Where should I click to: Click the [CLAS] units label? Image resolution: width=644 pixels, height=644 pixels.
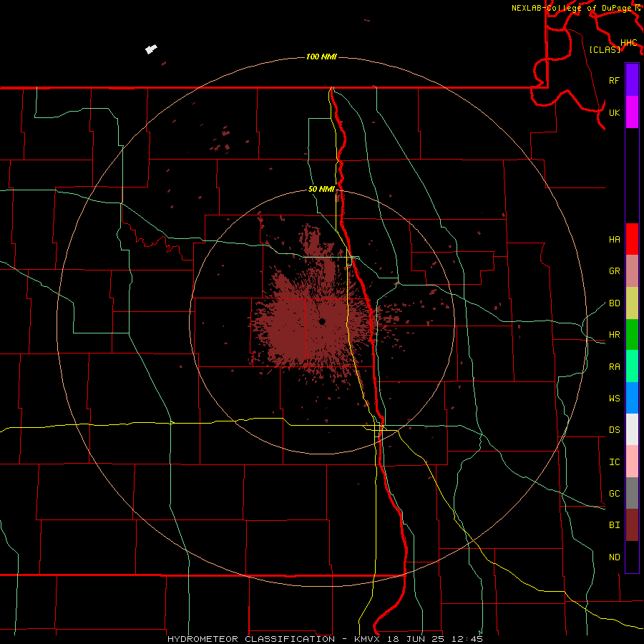(605, 49)
